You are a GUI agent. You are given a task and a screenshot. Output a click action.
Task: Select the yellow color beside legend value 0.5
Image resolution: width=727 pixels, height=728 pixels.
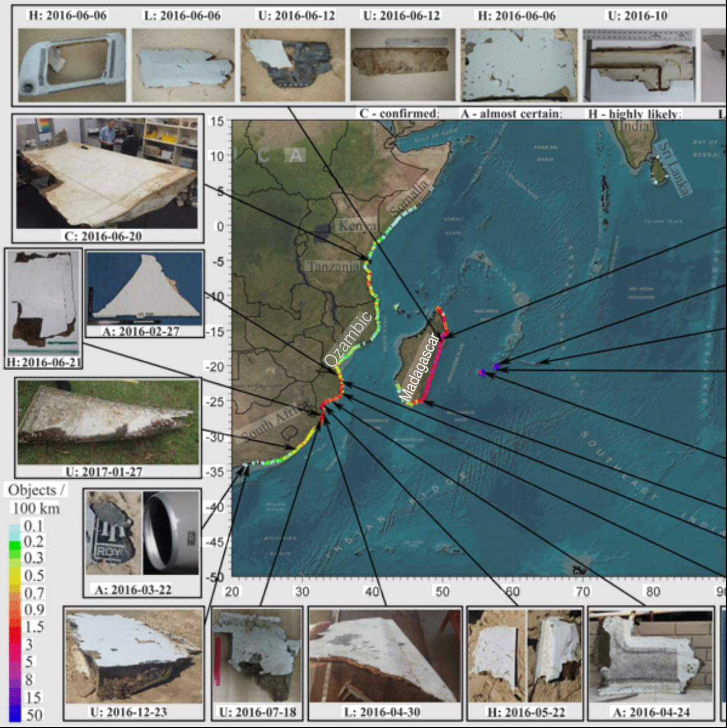(x=16, y=576)
